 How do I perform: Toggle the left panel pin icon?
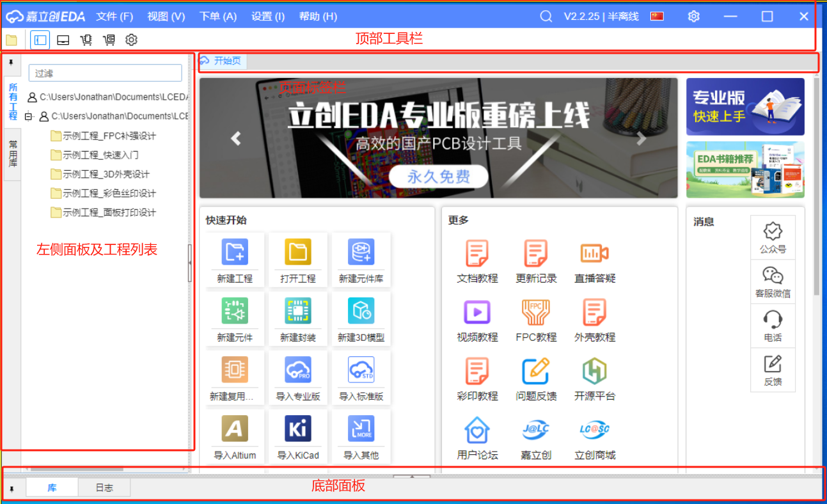[x=11, y=63]
